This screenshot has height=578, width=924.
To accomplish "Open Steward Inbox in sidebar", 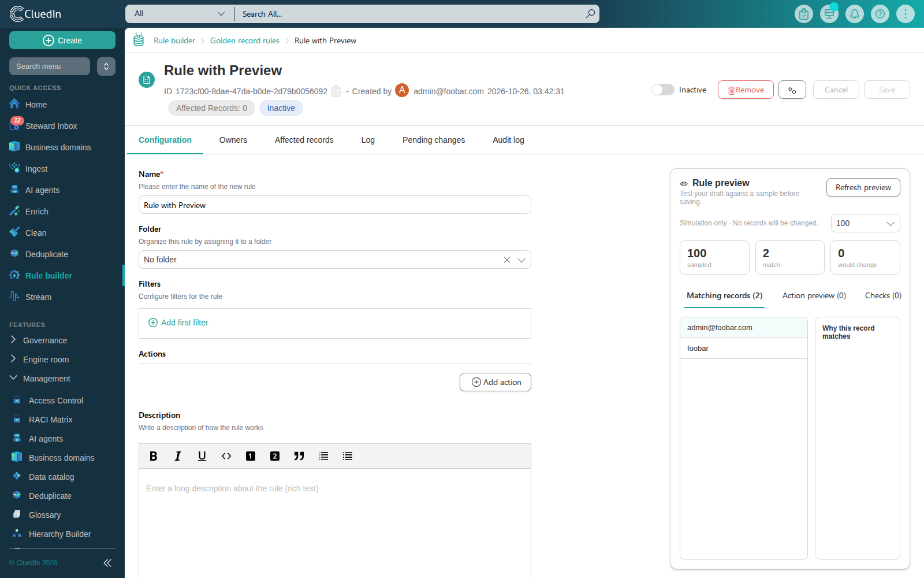I will 51,126.
